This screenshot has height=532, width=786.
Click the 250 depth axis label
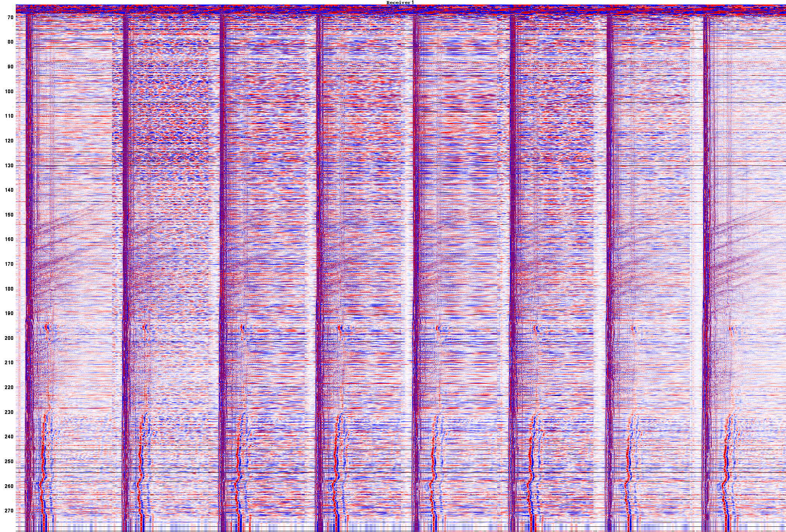[x=9, y=462]
